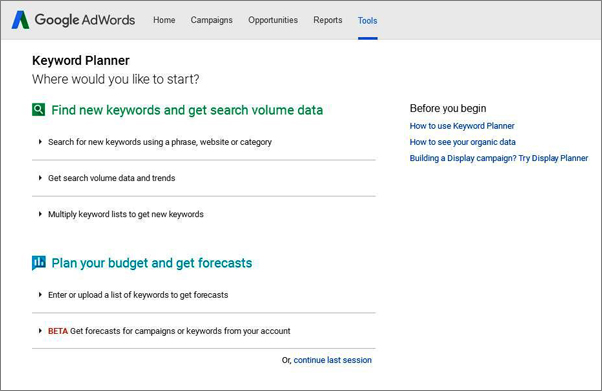Click the green magnifier search icon
Image resolution: width=602 pixels, height=391 pixels.
point(38,110)
